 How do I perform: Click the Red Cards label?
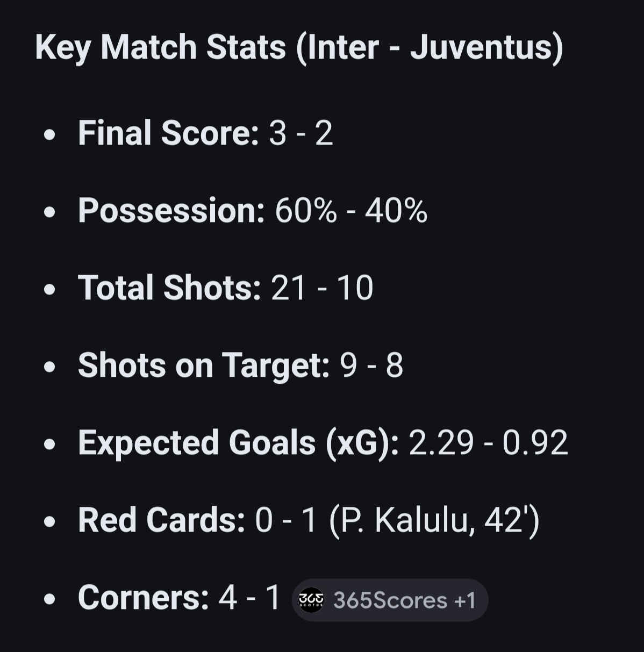(x=162, y=520)
